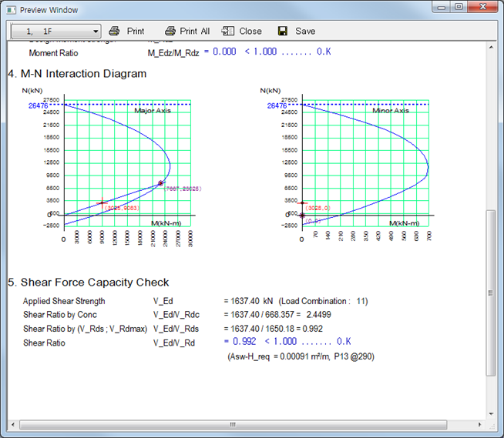Screen dimensions: 504x438
Task: Click the 26476 value on Major Axis chart
Action: point(38,105)
